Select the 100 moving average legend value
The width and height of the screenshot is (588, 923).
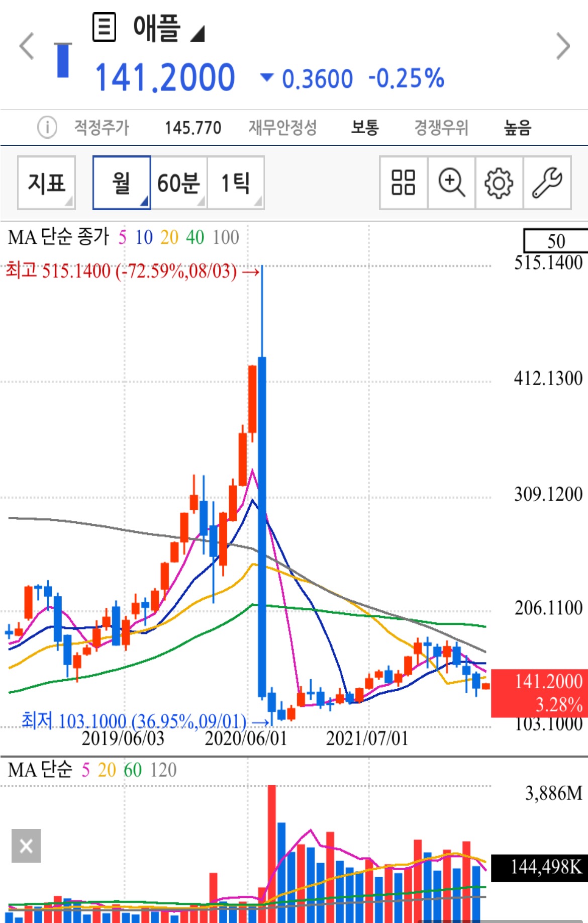tap(226, 237)
